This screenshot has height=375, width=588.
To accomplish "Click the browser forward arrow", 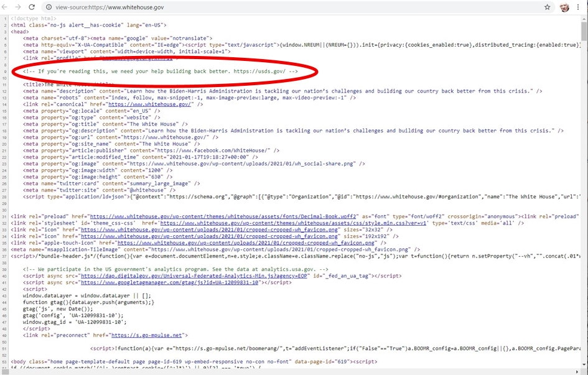I will tap(17, 7).
